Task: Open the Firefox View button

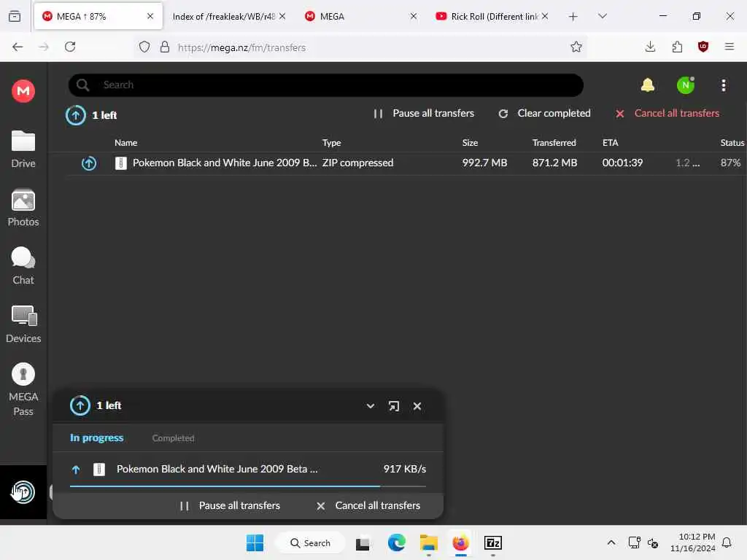Action: coord(15,16)
